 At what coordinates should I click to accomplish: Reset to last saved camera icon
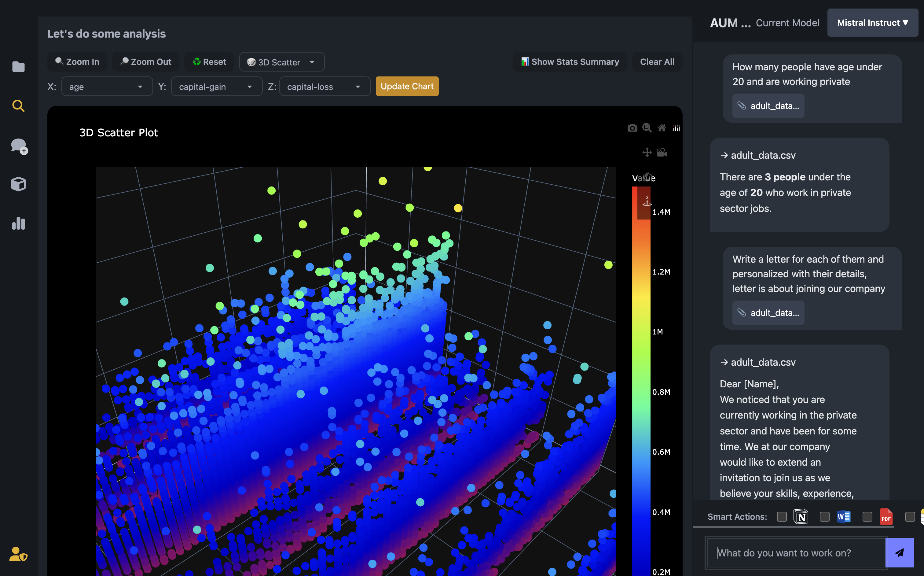pos(662,152)
